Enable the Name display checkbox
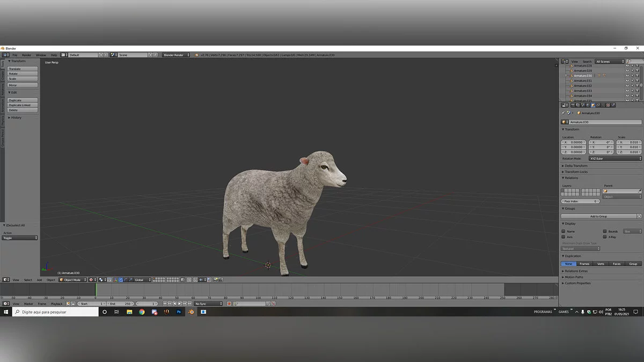Viewport: 644px width, 362px height. pyautogui.click(x=563, y=231)
